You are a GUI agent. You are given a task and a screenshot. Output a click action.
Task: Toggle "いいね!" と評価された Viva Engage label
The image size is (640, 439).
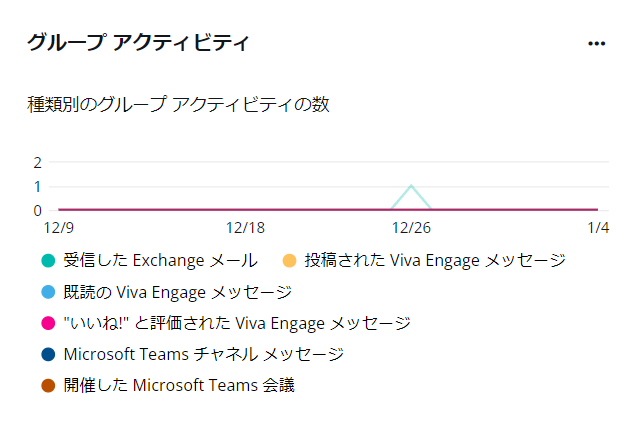tap(237, 323)
